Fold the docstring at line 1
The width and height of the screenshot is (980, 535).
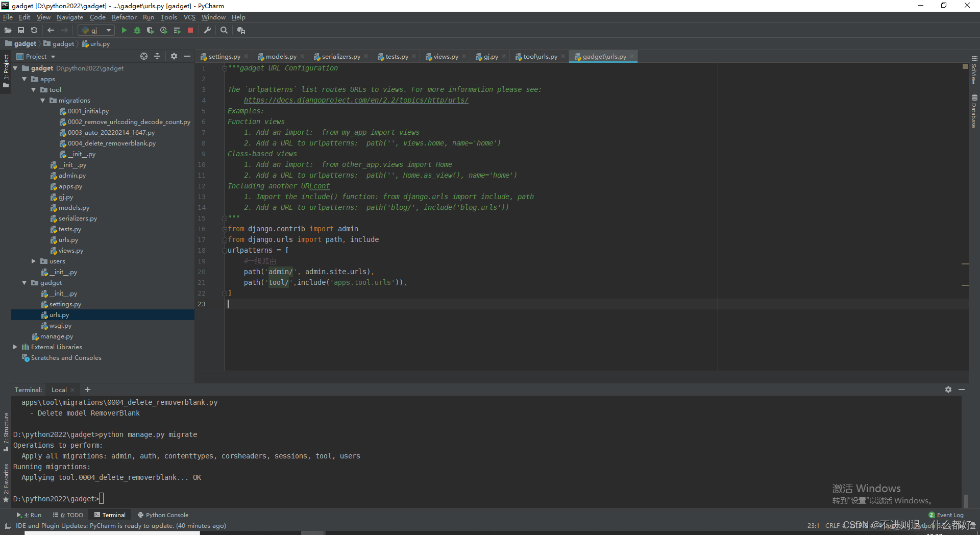(225, 68)
